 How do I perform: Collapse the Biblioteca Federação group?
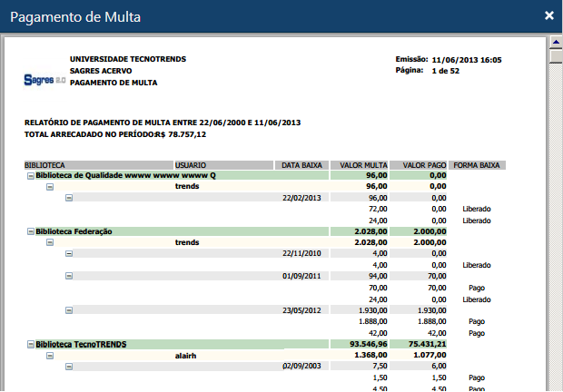point(30,231)
